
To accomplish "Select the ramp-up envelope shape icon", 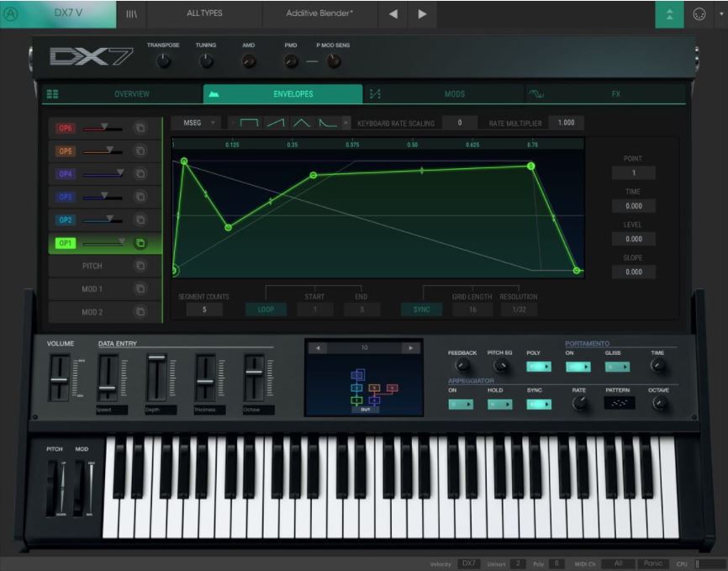I will click(276, 123).
